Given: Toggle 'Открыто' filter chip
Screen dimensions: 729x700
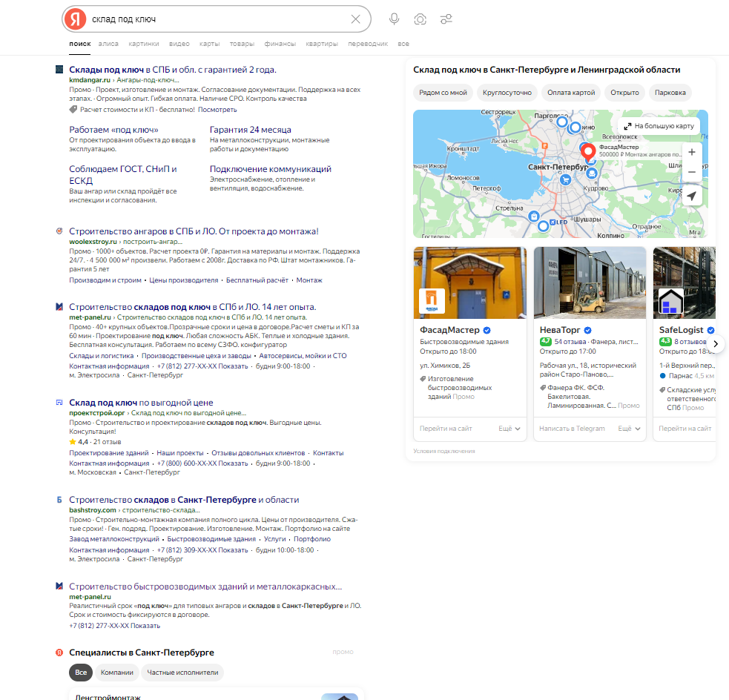Looking at the screenshot, I should [625, 93].
